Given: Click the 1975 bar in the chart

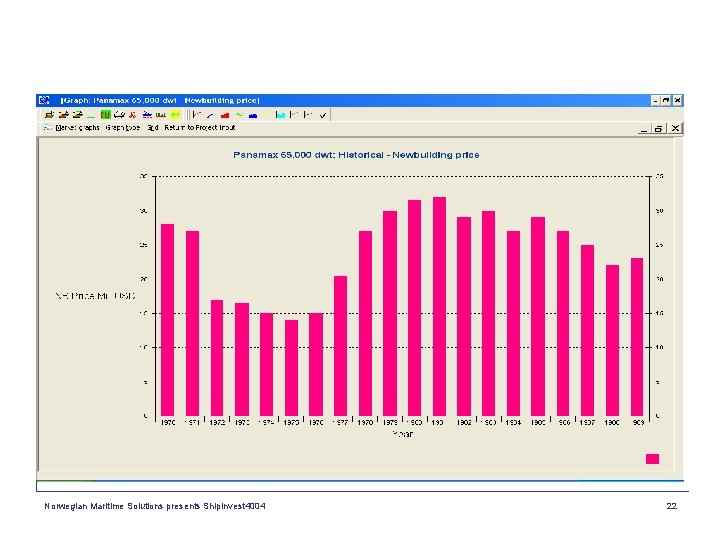Looking at the screenshot, I should (291, 368).
